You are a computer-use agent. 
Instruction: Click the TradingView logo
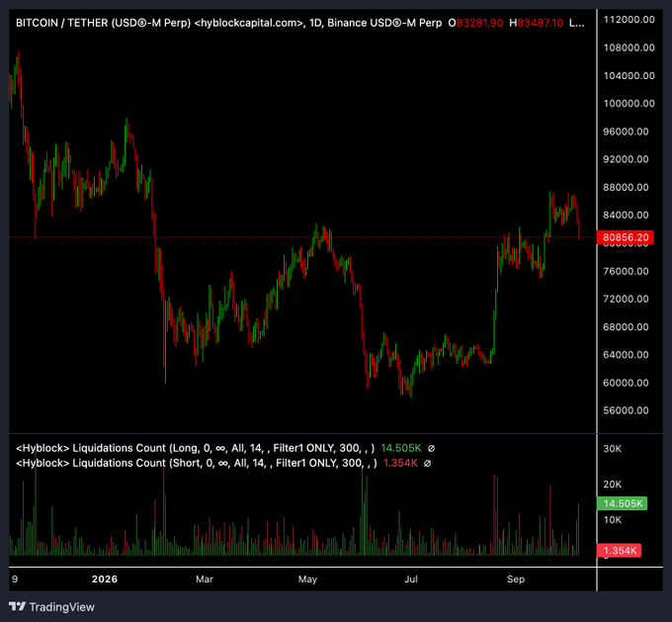[51, 606]
